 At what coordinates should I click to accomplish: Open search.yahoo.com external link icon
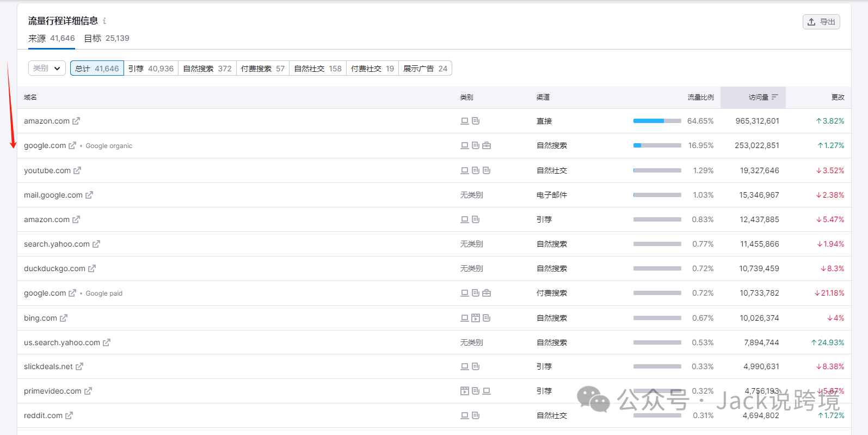96,244
